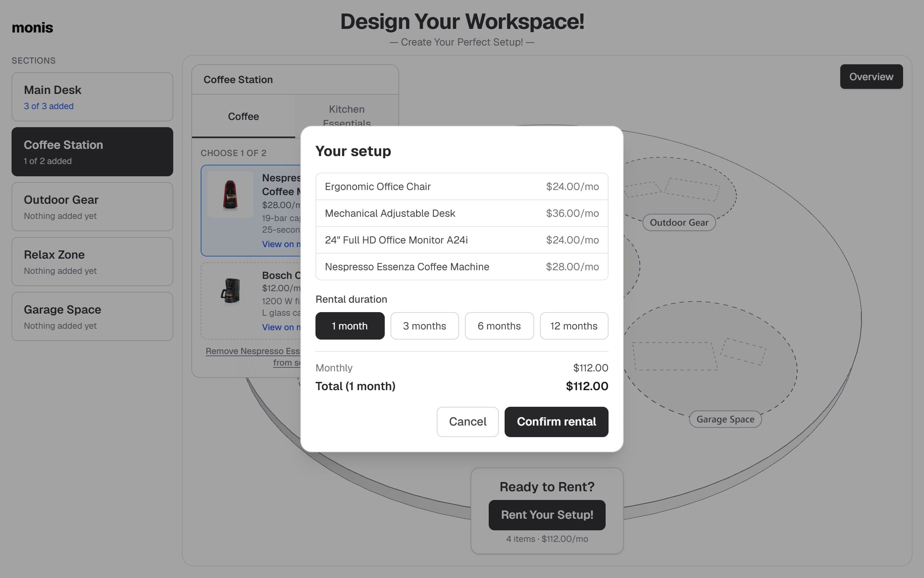The image size is (924, 578).
Task: Click the Nespresso coffee machine thumbnail
Action: 230,195
